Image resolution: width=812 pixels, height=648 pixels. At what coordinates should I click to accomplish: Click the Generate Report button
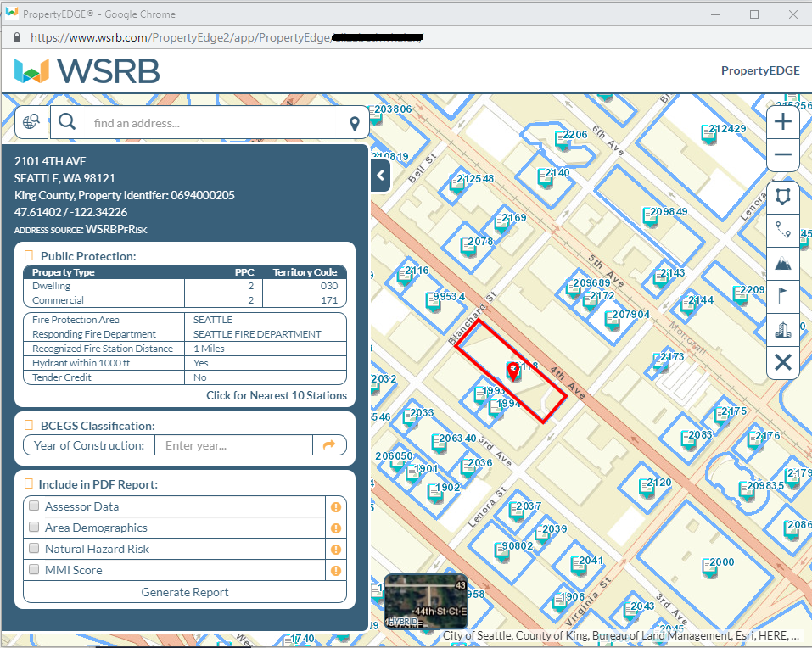pos(184,592)
